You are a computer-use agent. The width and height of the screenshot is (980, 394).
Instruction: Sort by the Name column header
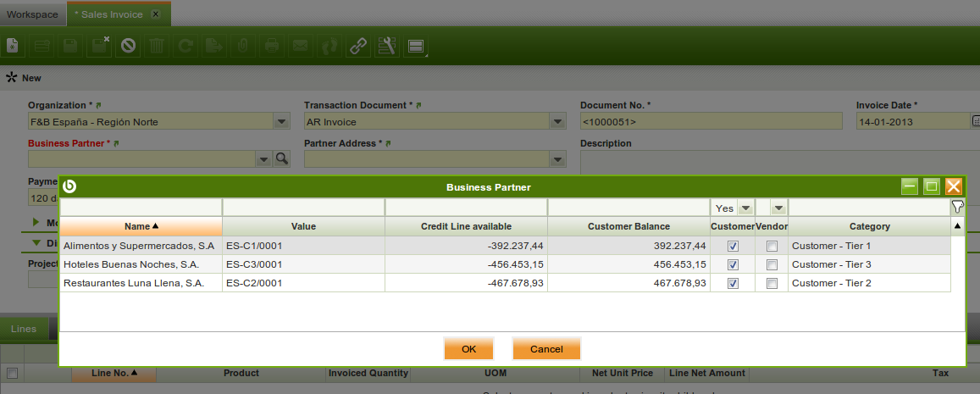click(x=141, y=226)
